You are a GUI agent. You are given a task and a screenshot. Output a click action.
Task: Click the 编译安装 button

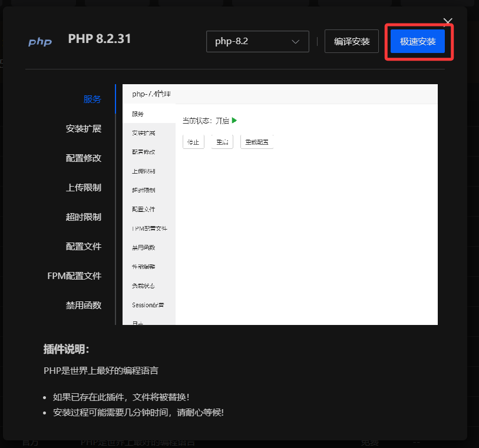pyautogui.click(x=352, y=41)
